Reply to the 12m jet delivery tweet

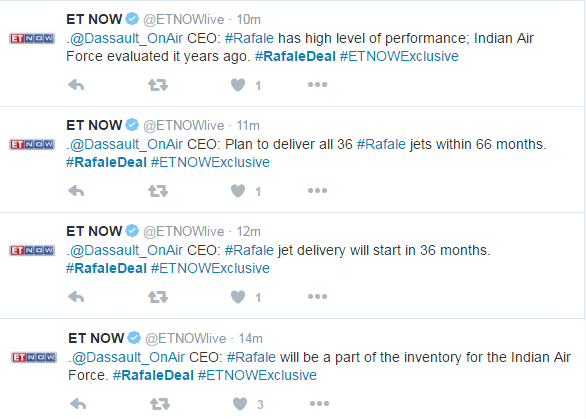pyautogui.click(x=76, y=297)
